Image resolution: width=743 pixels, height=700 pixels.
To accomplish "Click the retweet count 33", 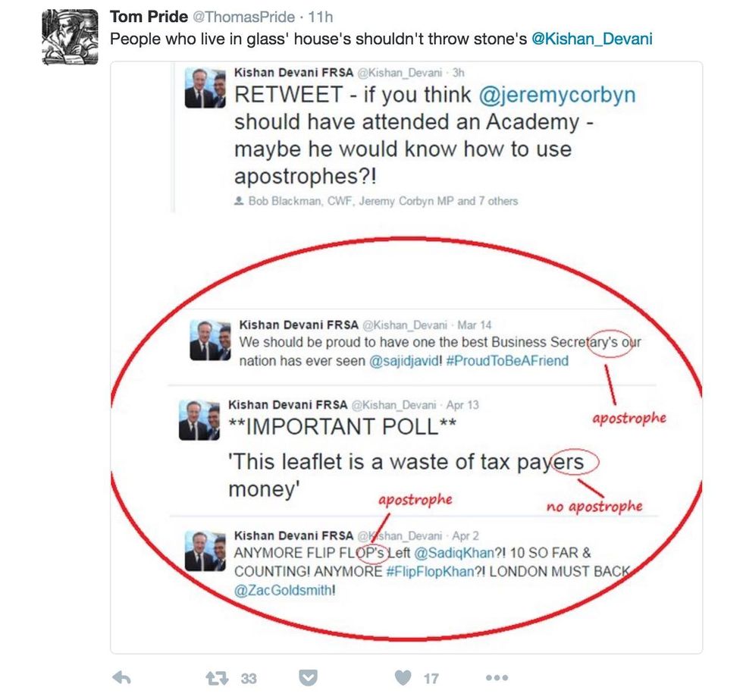I will 249,679.
